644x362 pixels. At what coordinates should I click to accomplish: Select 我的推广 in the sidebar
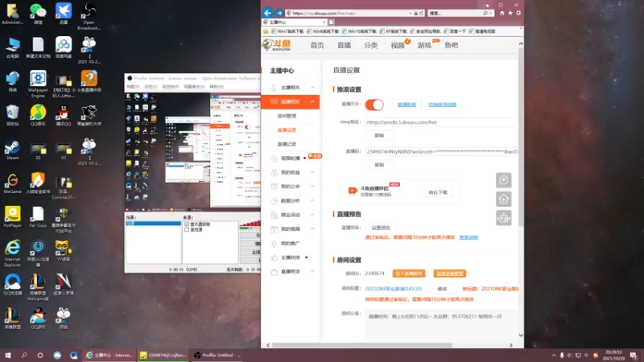tap(291, 244)
